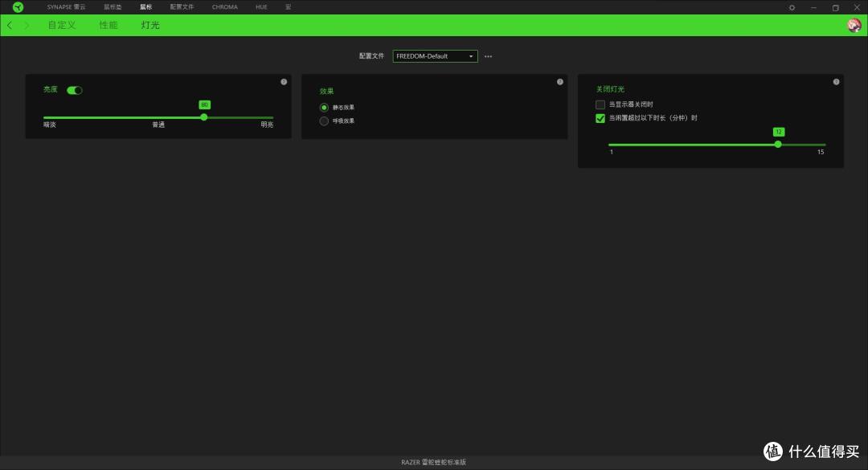
Task: Switch to the 性能 tab
Action: pos(108,26)
